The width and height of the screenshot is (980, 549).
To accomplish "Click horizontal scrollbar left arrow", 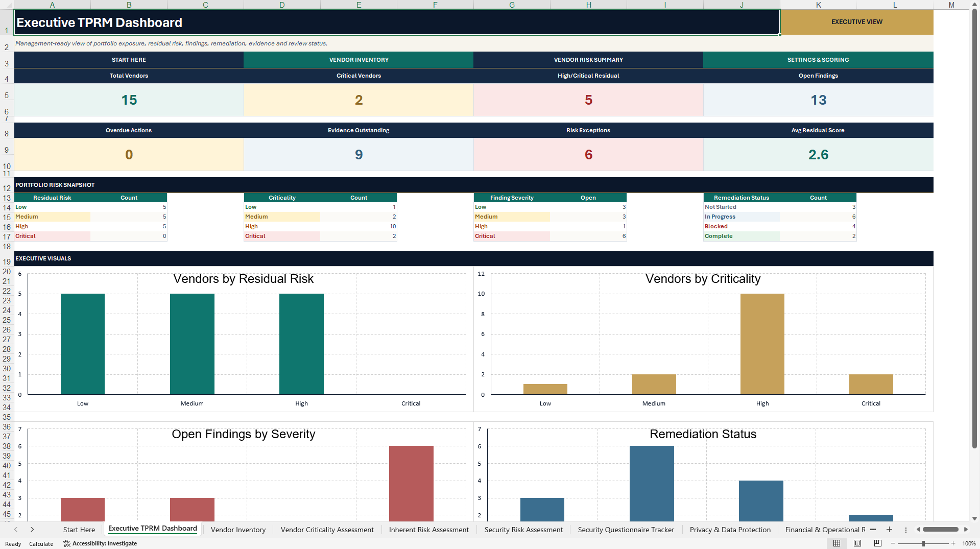I will (x=918, y=530).
